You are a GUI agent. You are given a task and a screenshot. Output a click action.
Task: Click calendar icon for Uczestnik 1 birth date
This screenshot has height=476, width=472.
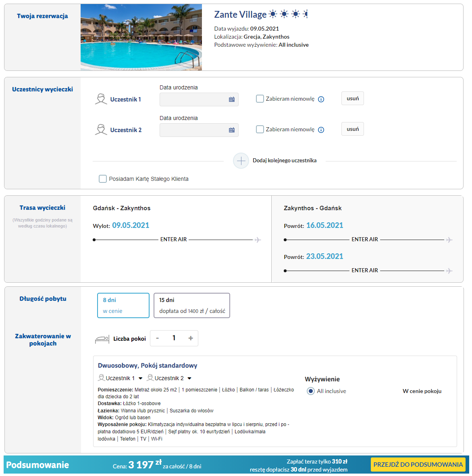pyautogui.click(x=232, y=99)
